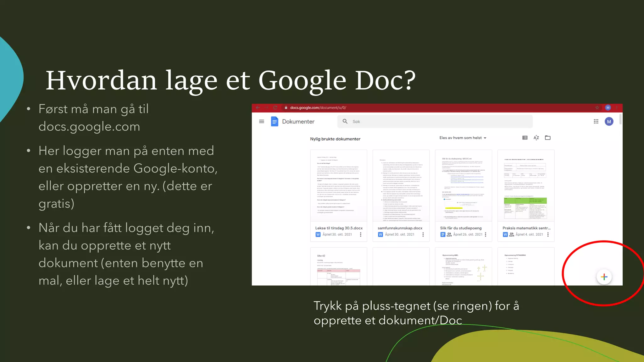Click the browser back arrow

point(258,107)
